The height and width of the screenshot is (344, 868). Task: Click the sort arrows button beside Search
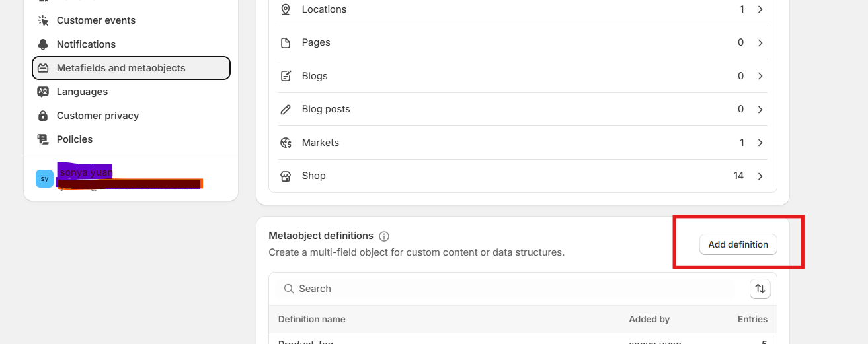(760, 289)
